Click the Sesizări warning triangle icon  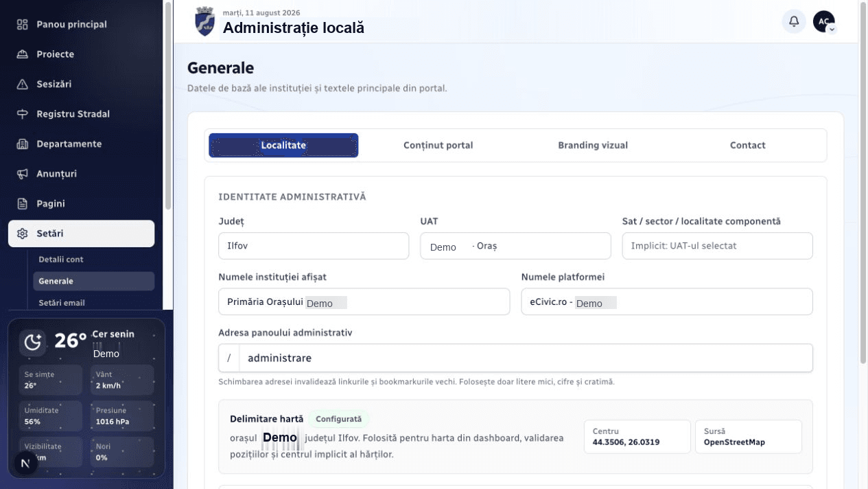click(23, 84)
